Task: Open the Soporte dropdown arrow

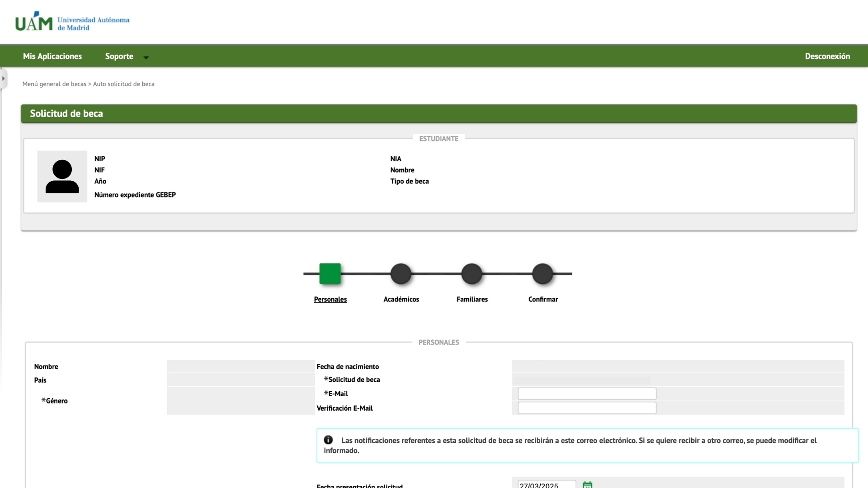Action: click(146, 57)
